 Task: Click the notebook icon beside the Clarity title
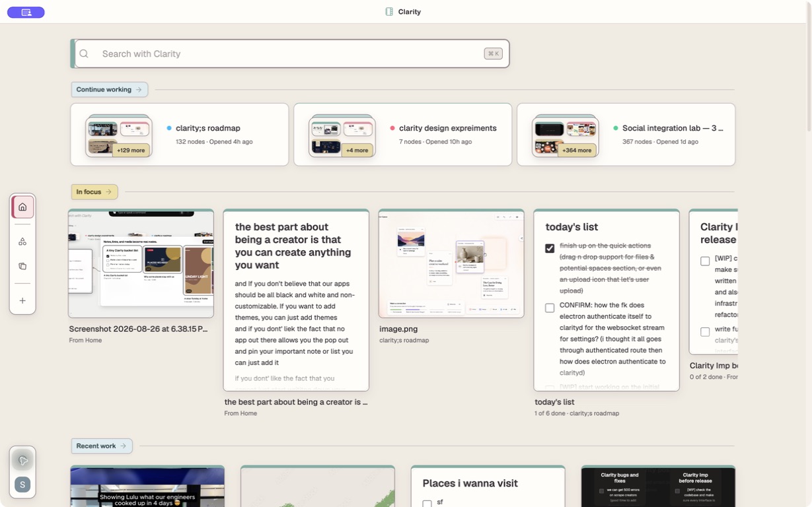point(389,12)
